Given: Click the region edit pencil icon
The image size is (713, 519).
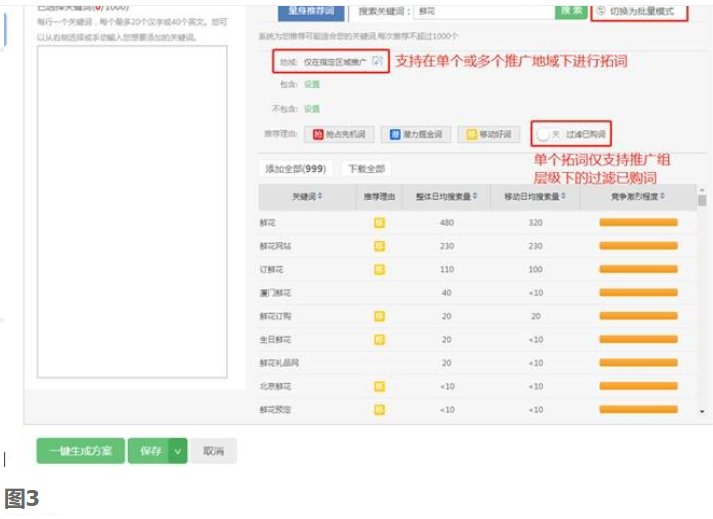Looking at the screenshot, I should click(x=377, y=61).
